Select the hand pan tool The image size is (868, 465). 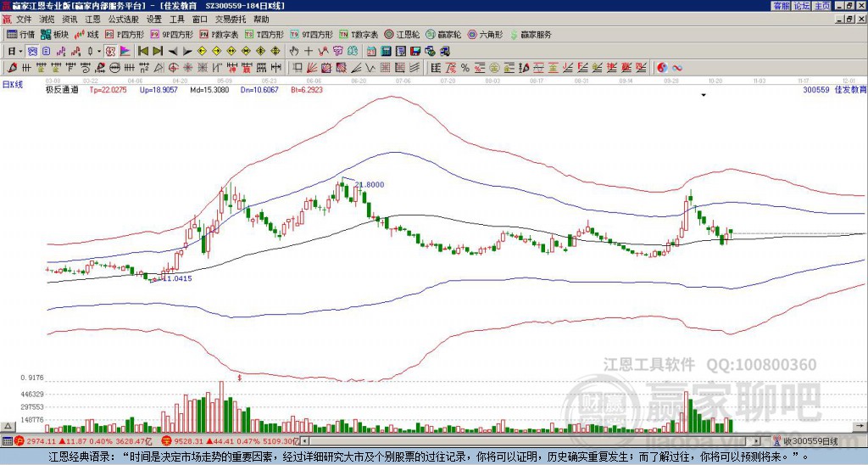(x=293, y=52)
